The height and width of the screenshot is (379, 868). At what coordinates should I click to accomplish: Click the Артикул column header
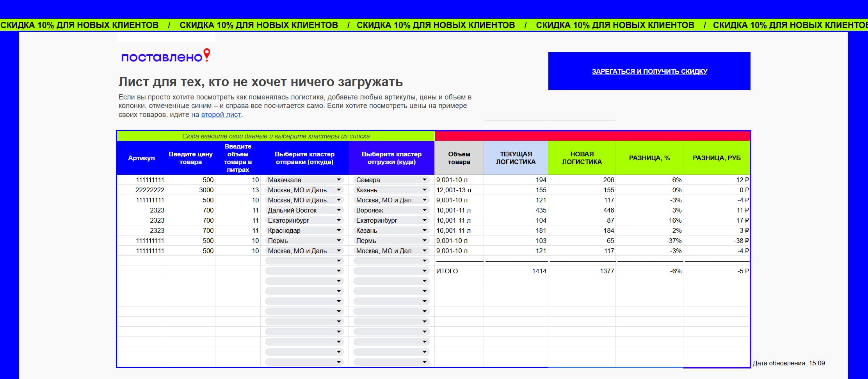142,158
